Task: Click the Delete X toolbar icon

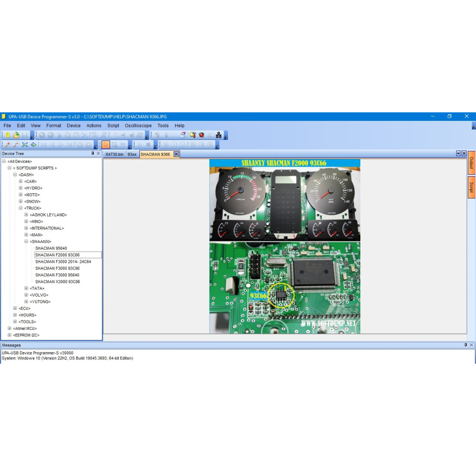Action: click(x=85, y=135)
